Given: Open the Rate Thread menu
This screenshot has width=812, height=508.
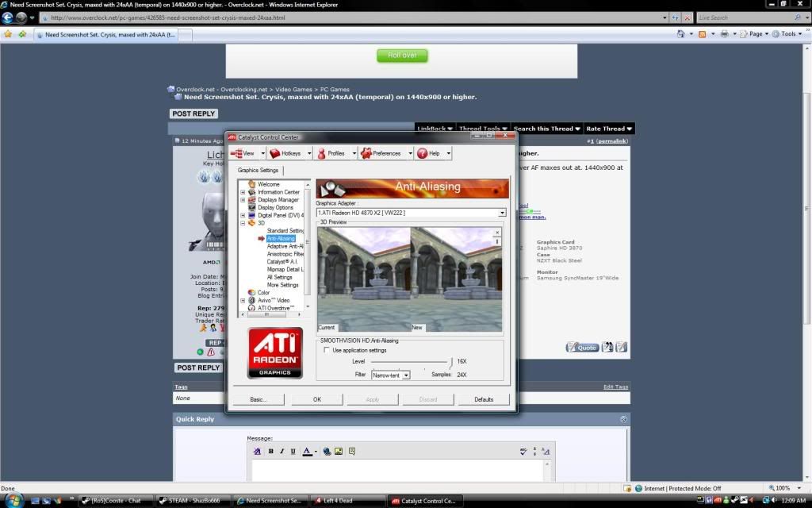Looking at the screenshot, I should pos(609,129).
